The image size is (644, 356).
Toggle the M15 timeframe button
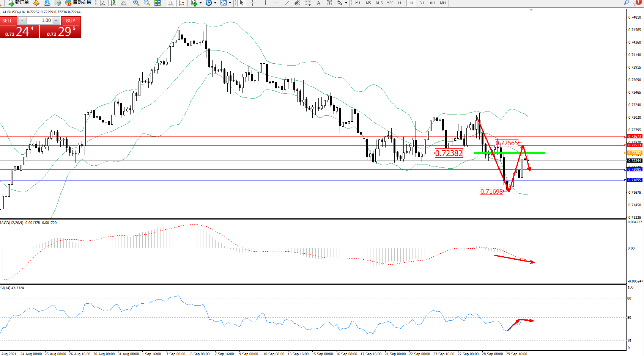pos(379,3)
